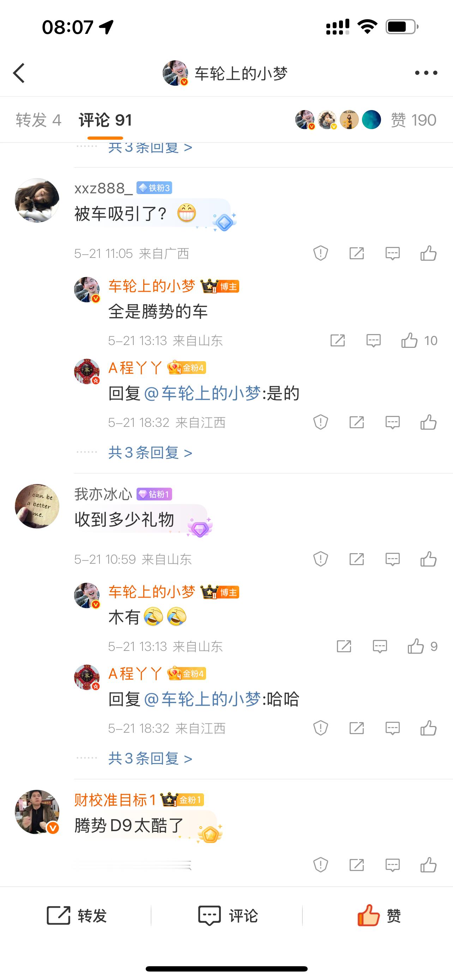Screen dimensions: 453x980
Task: Reply to 我亦冰心 comment via bubble icon
Action: pyautogui.click(x=393, y=559)
